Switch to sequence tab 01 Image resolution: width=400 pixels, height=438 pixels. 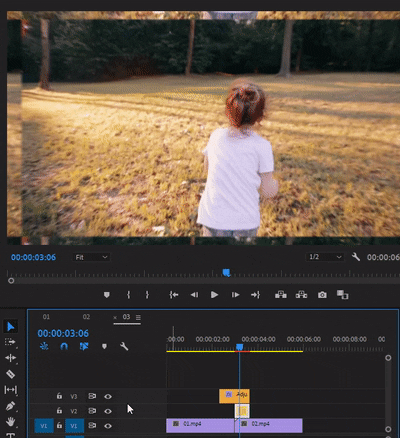[46, 317]
